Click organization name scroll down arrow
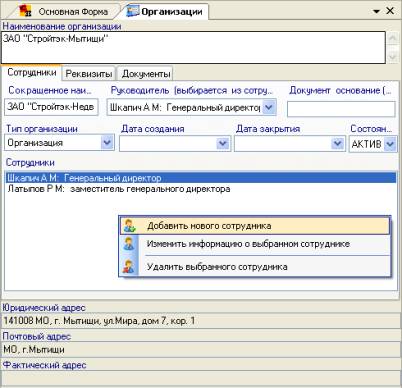The width and height of the screenshot is (402, 388). click(393, 56)
